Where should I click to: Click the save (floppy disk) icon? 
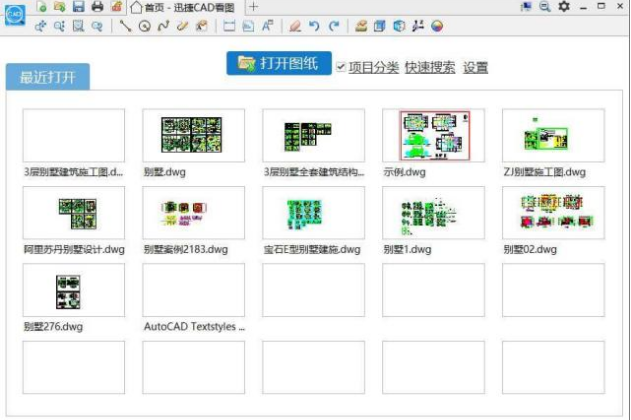click(x=78, y=7)
